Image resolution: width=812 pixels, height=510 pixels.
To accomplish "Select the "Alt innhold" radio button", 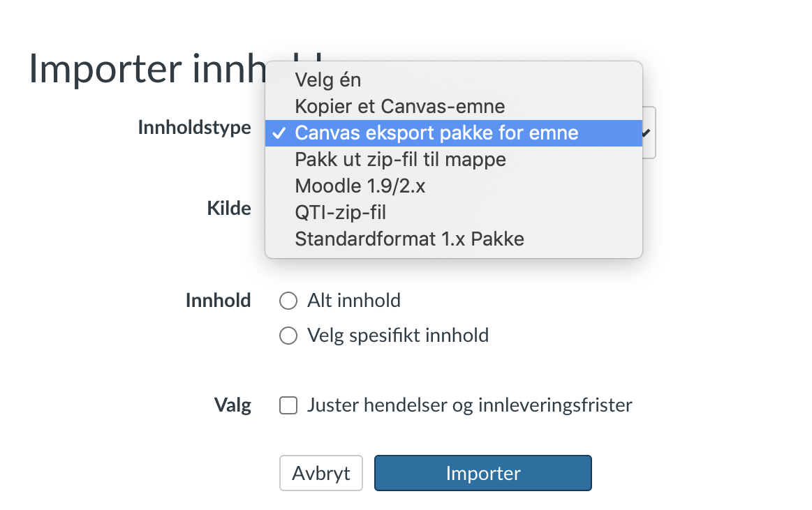I will click(288, 301).
